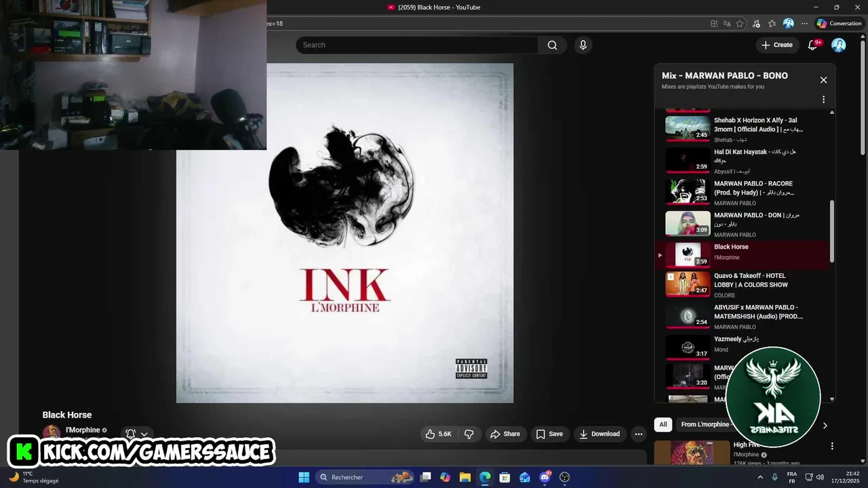This screenshot has height=488, width=868.
Task: Show more filter chips with right arrow
Action: coord(825,426)
